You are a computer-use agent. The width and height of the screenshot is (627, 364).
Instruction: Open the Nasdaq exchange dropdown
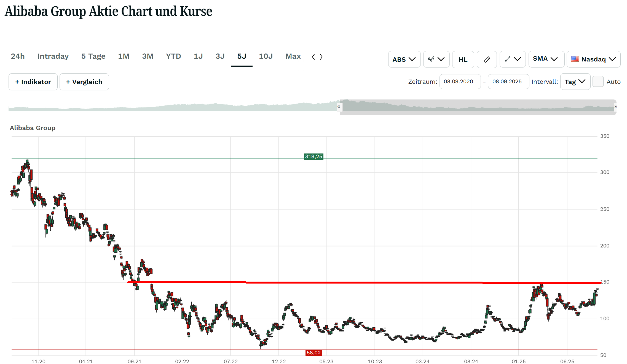click(593, 59)
